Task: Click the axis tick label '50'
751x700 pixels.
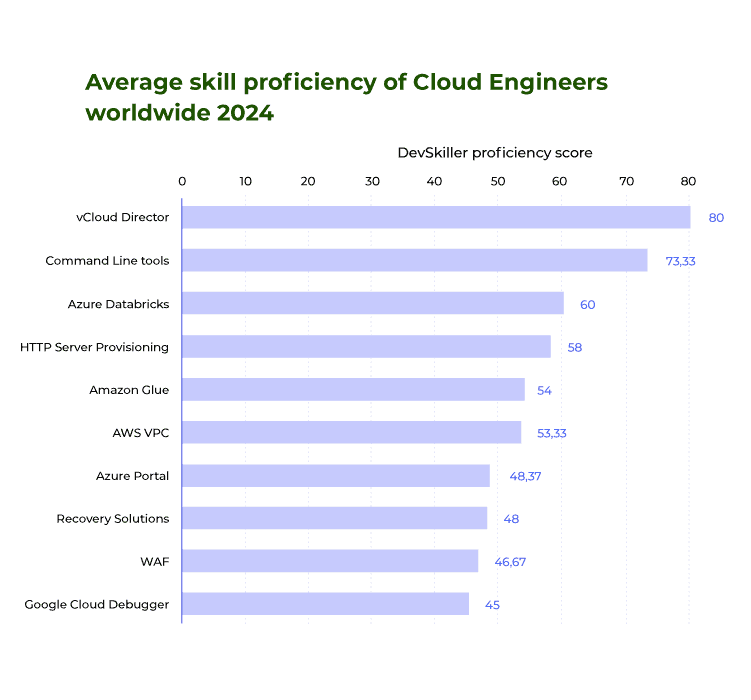Action: point(498,181)
